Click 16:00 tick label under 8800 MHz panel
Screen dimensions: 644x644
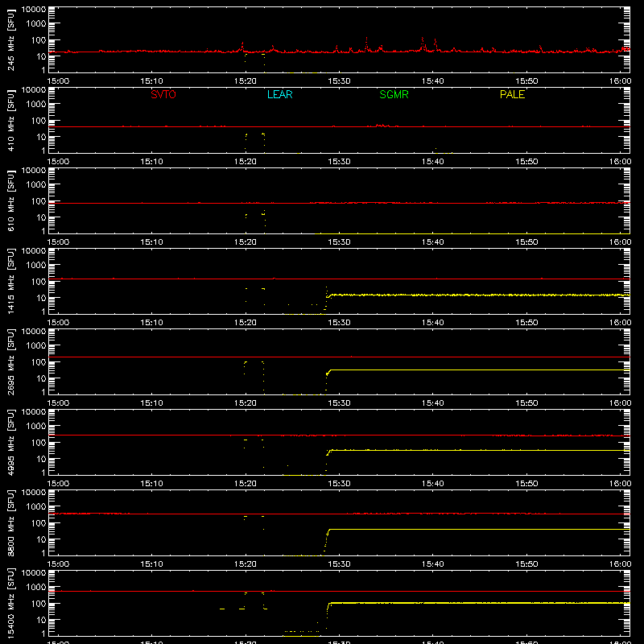click(x=620, y=564)
